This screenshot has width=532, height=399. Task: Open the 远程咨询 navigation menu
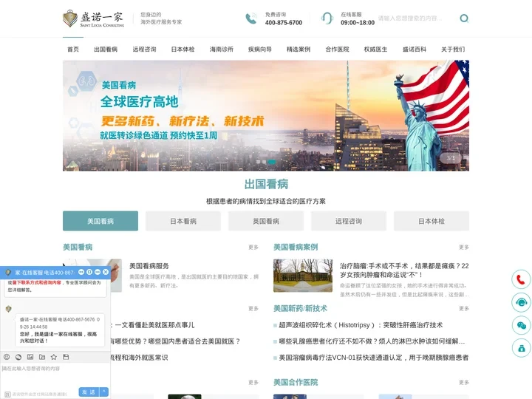(144, 50)
